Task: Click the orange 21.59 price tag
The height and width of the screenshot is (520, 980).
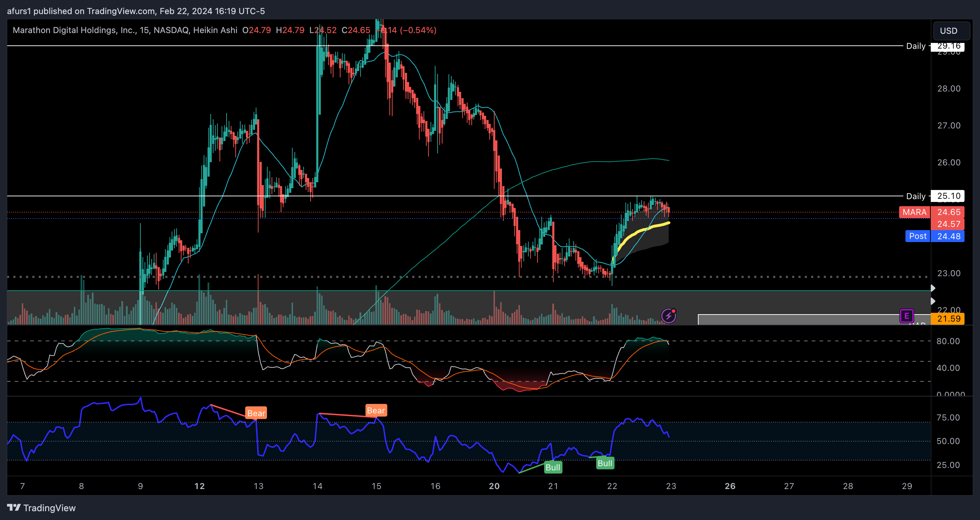Action: tap(948, 319)
